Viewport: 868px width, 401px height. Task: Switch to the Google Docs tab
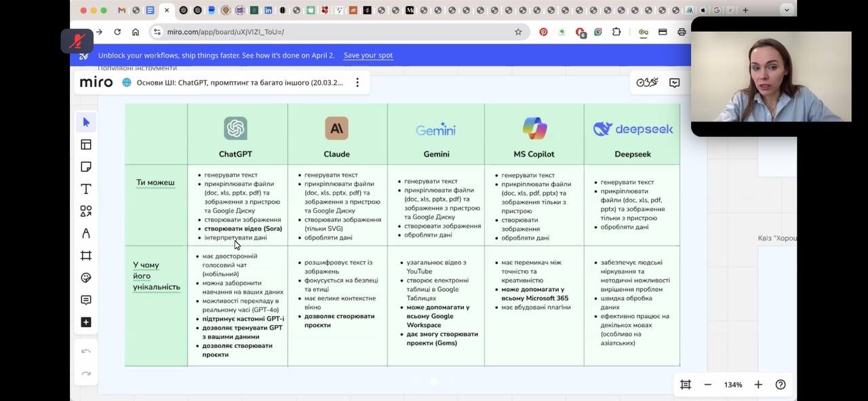(x=150, y=10)
